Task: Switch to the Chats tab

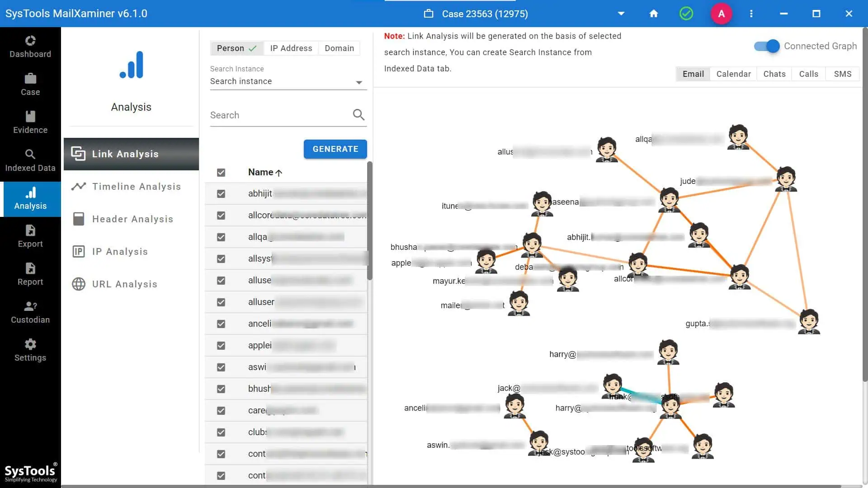Action: (774, 74)
